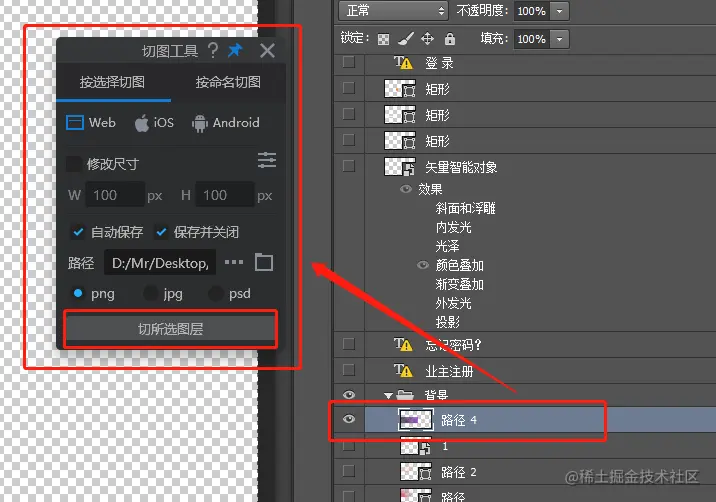Viewport: 716px width, 502px height.
Task: Select the layer named 1
Action: click(x=445, y=446)
